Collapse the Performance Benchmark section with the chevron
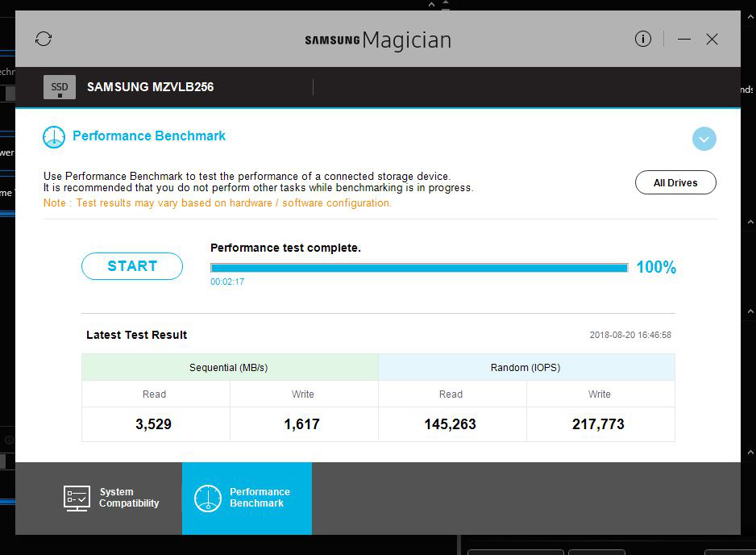756x555 pixels. 704,139
